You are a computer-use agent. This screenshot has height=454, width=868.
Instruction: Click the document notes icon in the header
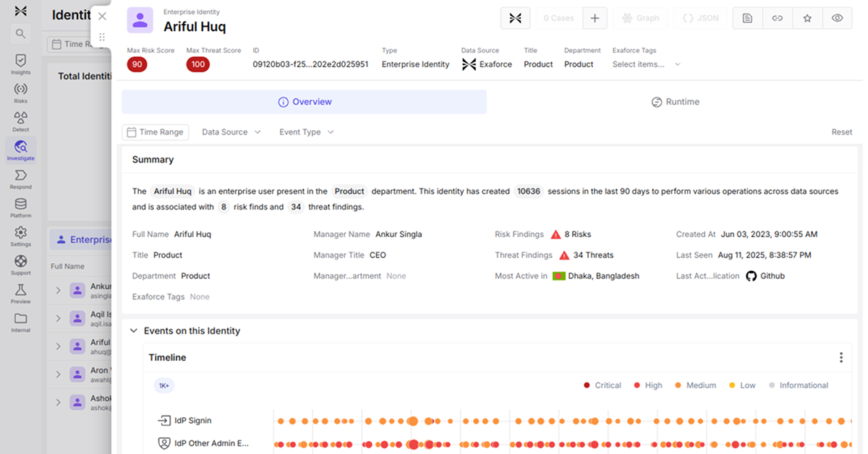[747, 18]
